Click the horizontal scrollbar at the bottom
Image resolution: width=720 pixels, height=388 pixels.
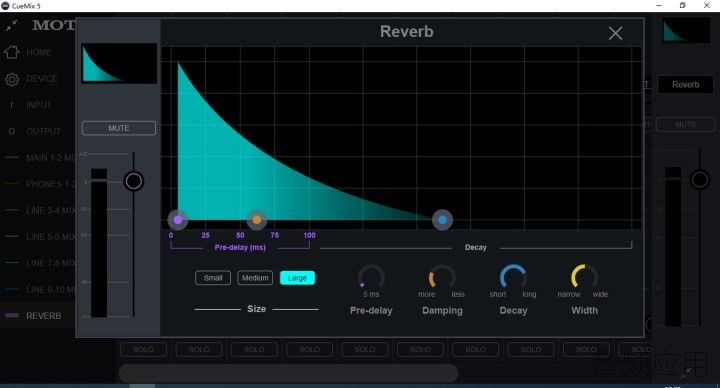click(288, 373)
